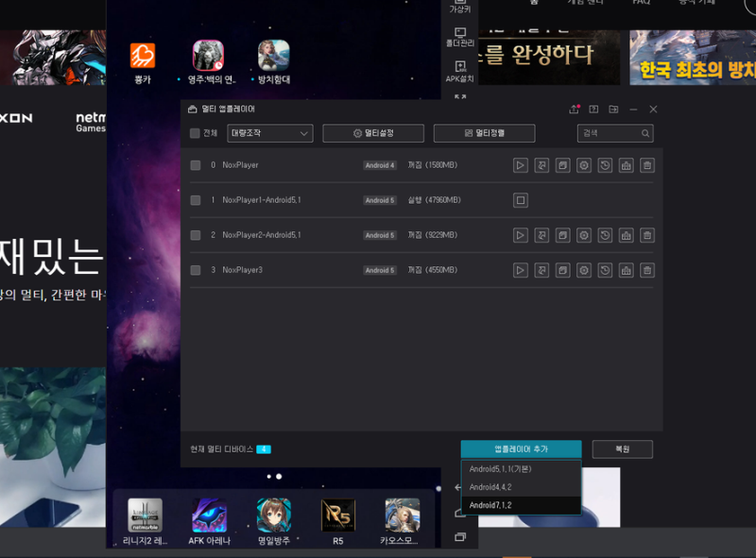The image size is (756, 558).
Task: Create shortcut for NoxPlayer3
Action: pyautogui.click(x=541, y=270)
